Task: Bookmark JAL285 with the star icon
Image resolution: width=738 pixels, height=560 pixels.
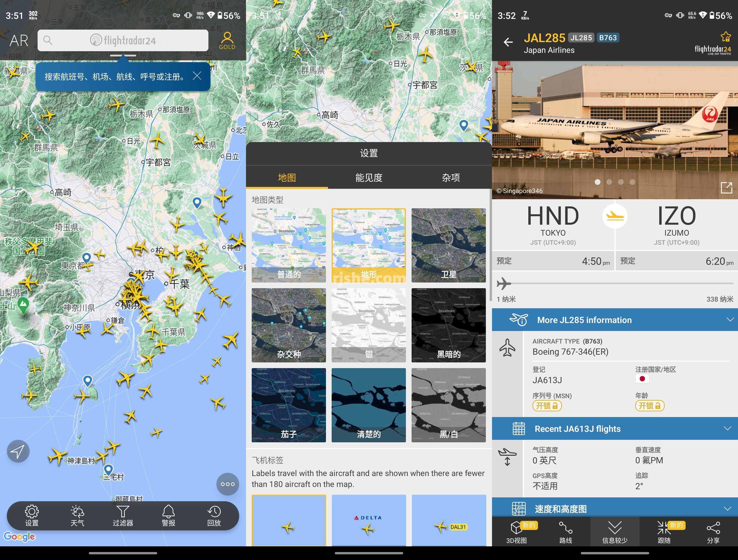Action: coord(725,36)
